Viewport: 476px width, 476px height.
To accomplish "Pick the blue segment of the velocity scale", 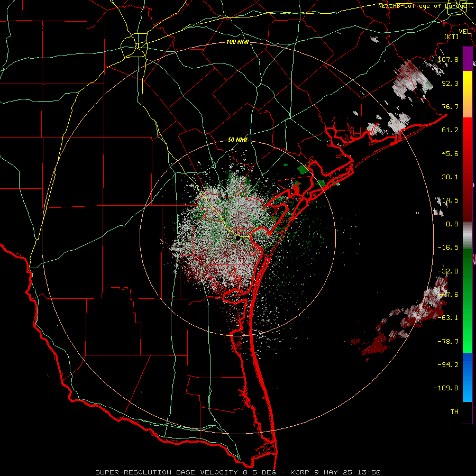I will click(x=467, y=377).
